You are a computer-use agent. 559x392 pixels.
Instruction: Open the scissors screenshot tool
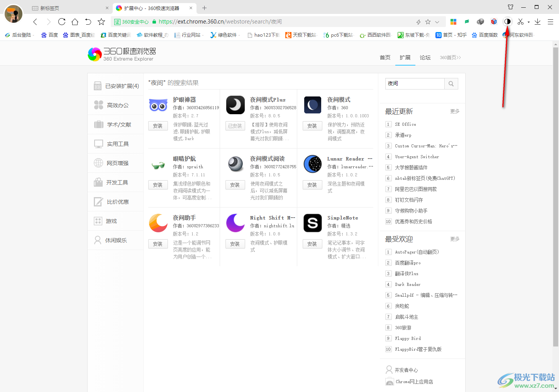pos(520,22)
